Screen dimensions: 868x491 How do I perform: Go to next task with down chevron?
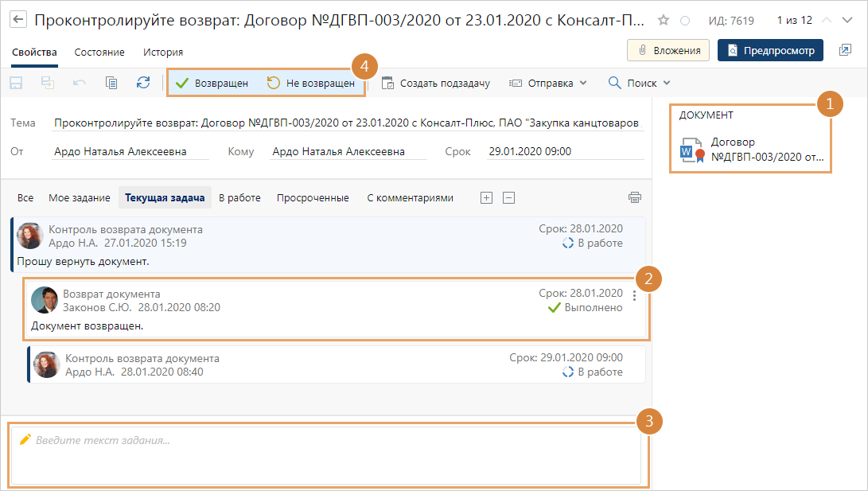[848, 20]
